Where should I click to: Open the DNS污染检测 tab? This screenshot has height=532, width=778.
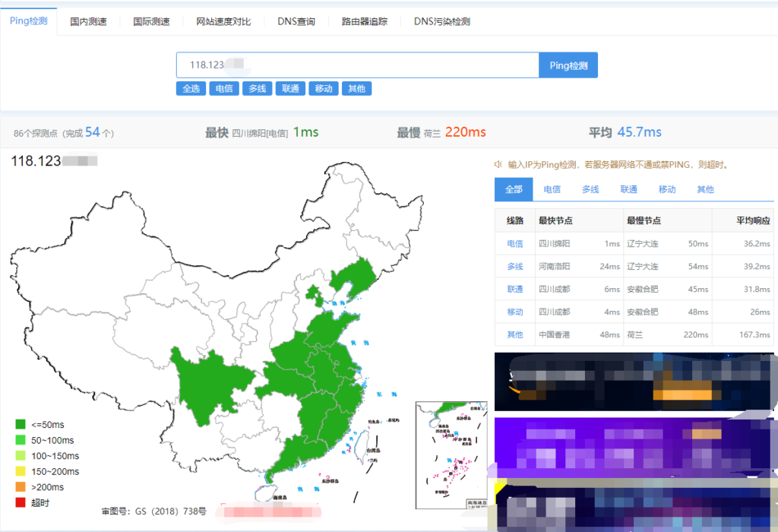[x=441, y=21]
